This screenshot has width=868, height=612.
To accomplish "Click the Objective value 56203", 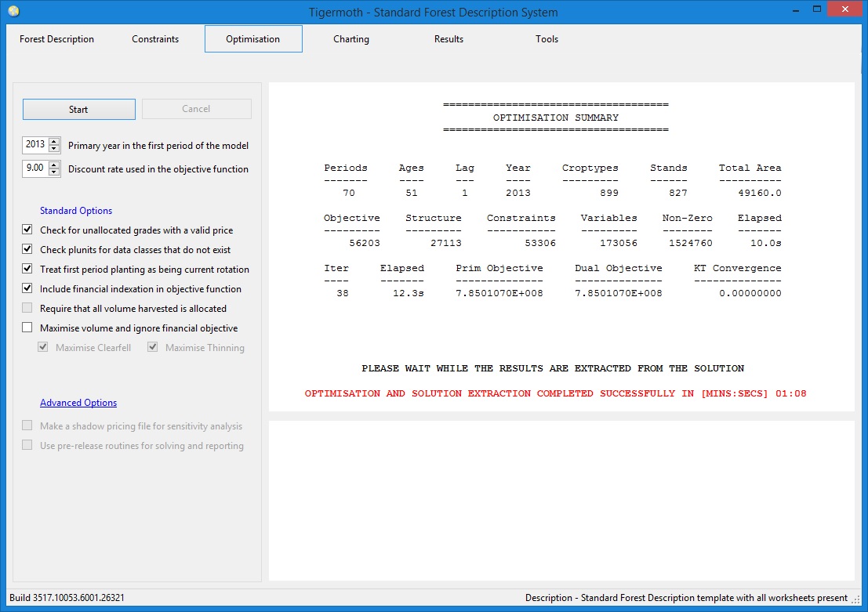I will tap(365, 243).
